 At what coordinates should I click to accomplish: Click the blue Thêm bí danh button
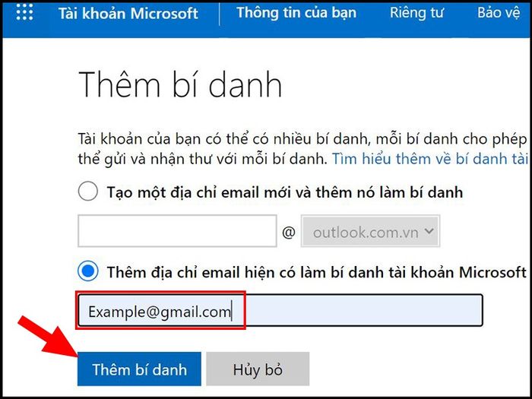tap(139, 369)
